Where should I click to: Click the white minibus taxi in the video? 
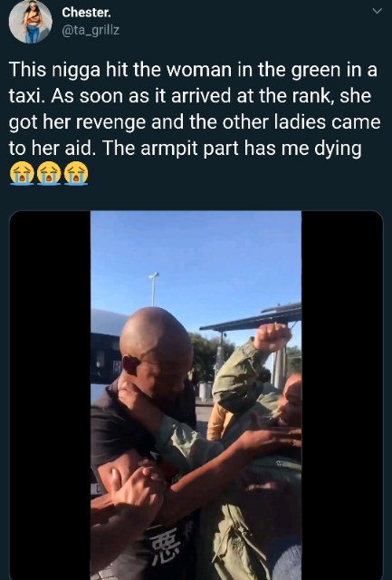click(107, 353)
